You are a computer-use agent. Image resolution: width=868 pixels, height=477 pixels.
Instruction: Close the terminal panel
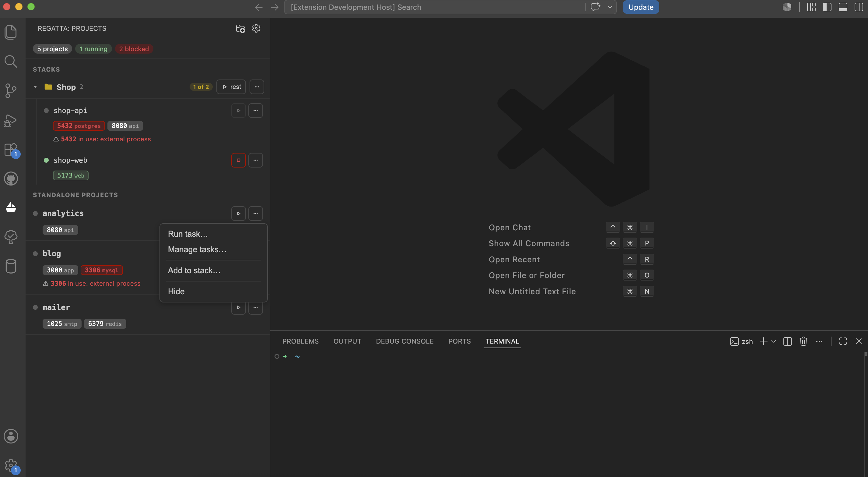point(859,341)
